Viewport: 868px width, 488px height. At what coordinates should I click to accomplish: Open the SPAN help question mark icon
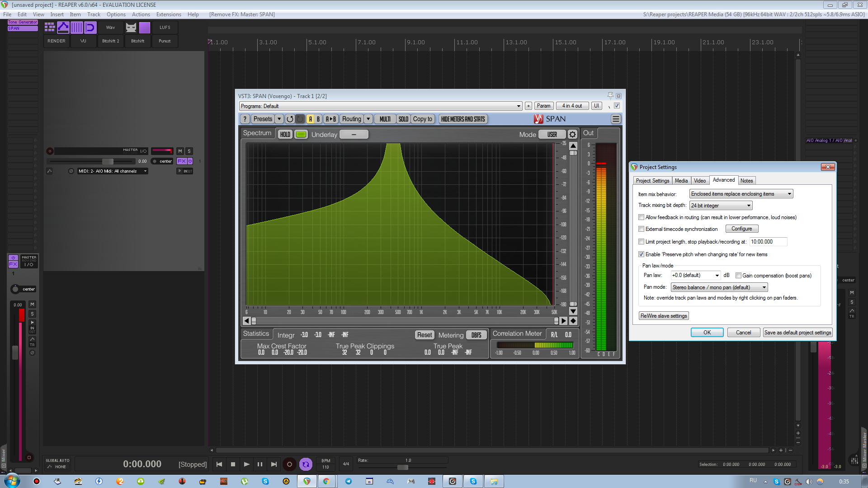245,119
